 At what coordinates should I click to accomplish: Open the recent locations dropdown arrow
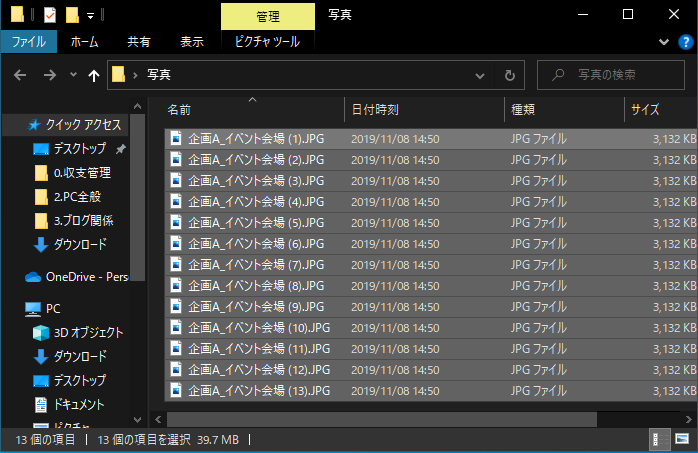[x=73, y=75]
